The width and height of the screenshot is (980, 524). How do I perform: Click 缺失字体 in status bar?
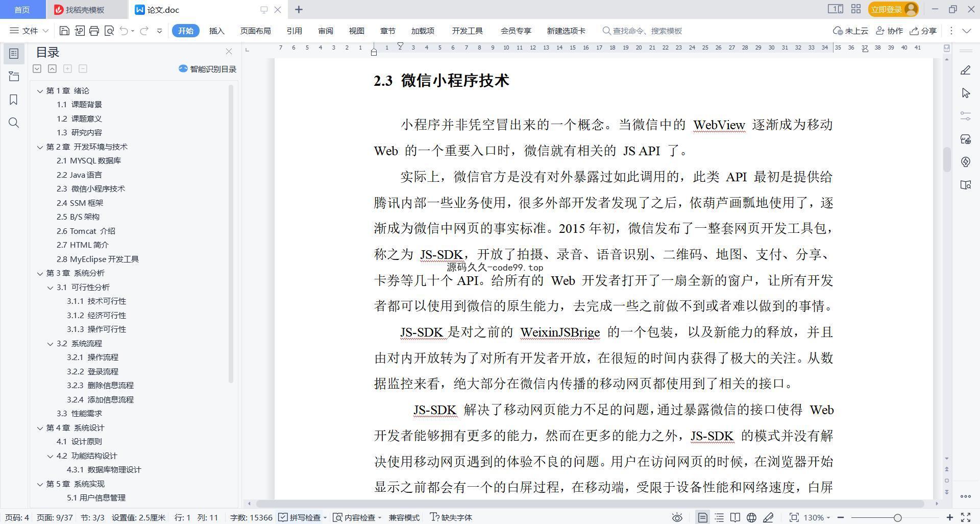(451, 517)
